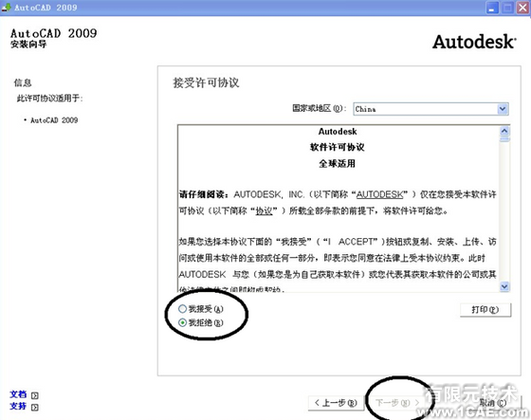This screenshot has width=531, height=420.
Task: Click the Autodesk logo at top right
Action: (474, 42)
